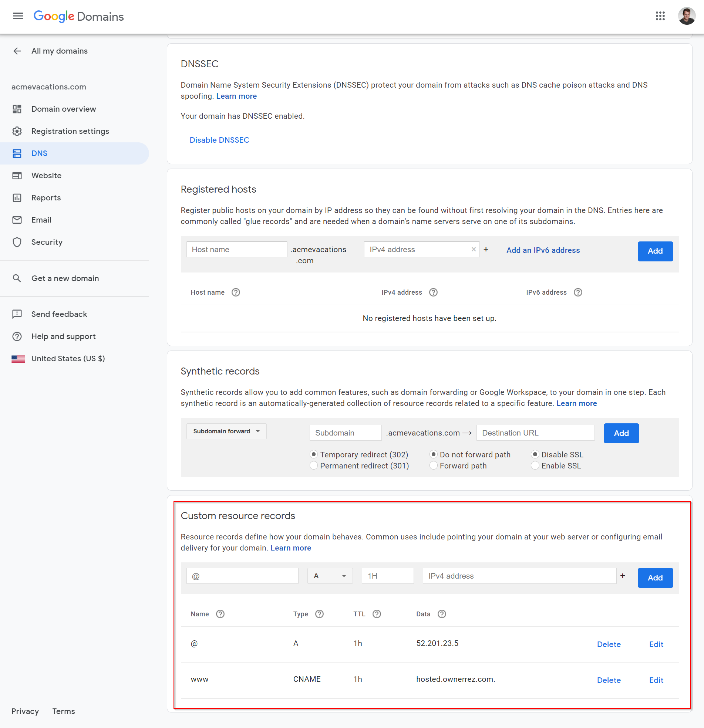This screenshot has width=704, height=728.
Task: Show help for IPv6 address column
Action: pos(578,292)
